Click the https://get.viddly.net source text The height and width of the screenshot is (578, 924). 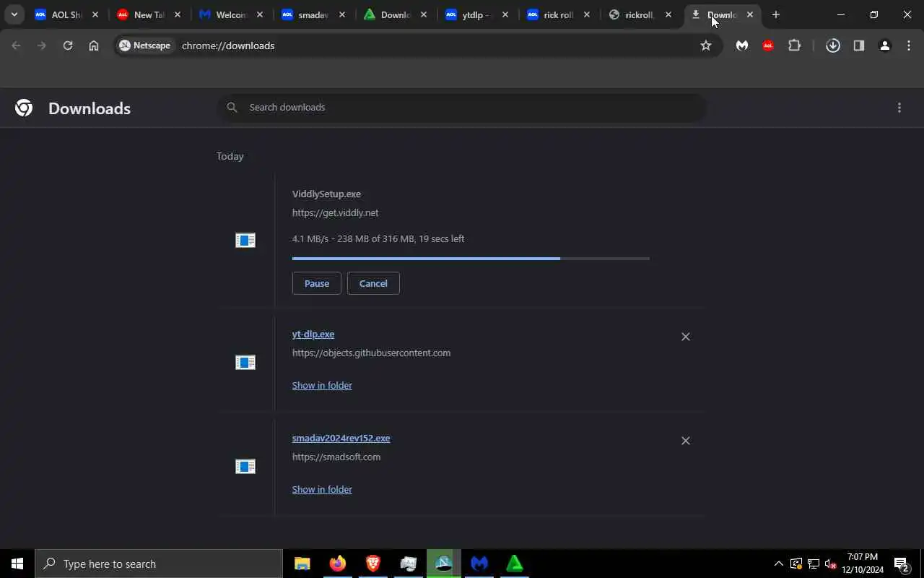335,212
